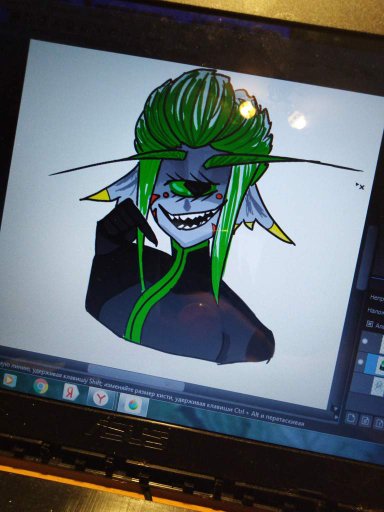Open the media player taskbar icon
Image resolution: width=384 pixels, height=512 pixels.
(9, 381)
